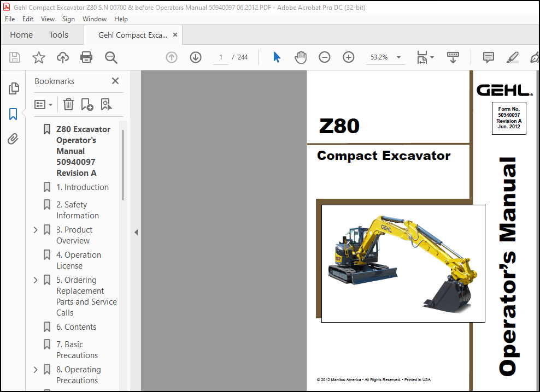Click the scrolling mode download-arrow icon
Image resolution: width=540 pixels, height=392 pixels.
click(x=453, y=57)
